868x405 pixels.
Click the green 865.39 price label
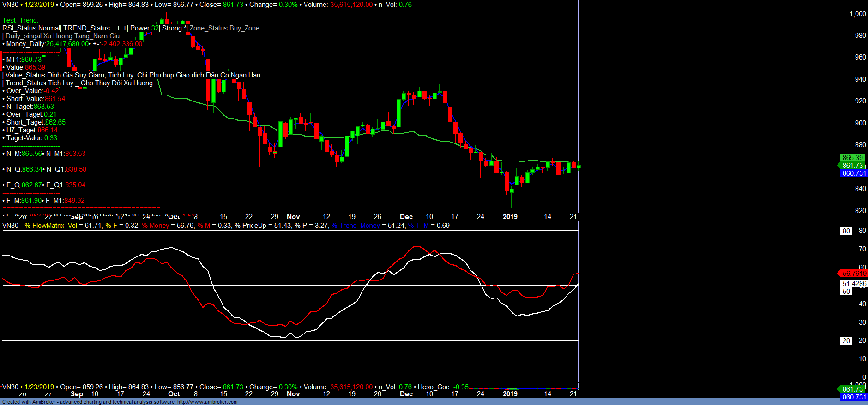tap(852, 158)
